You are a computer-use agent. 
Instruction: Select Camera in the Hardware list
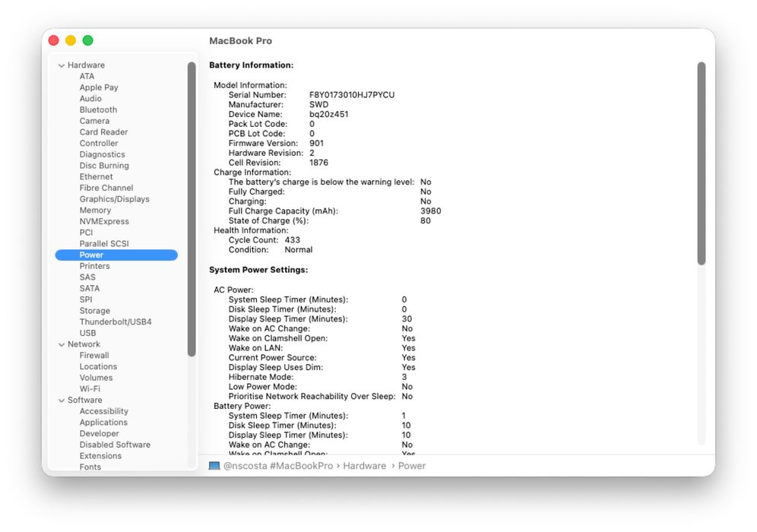(x=94, y=121)
